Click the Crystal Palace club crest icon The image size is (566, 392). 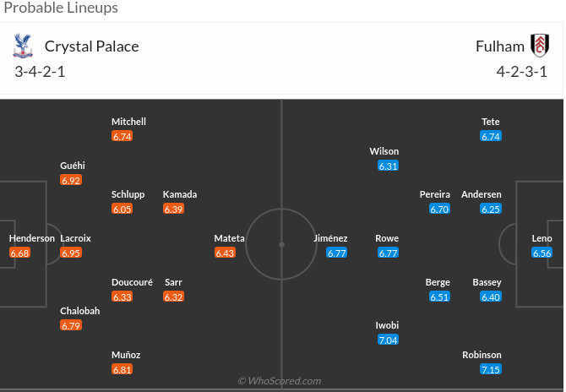point(22,46)
